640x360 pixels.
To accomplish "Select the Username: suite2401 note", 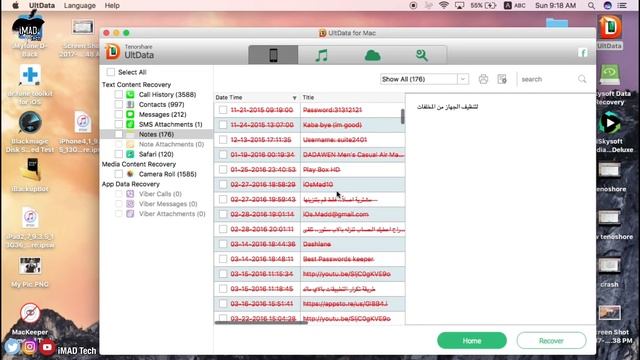I will point(309,140).
